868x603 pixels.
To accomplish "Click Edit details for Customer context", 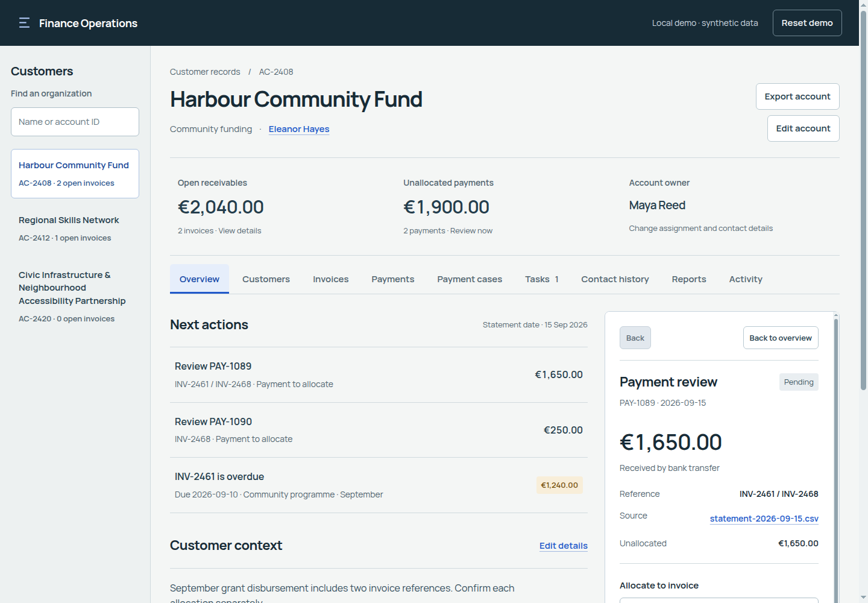I will [564, 546].
